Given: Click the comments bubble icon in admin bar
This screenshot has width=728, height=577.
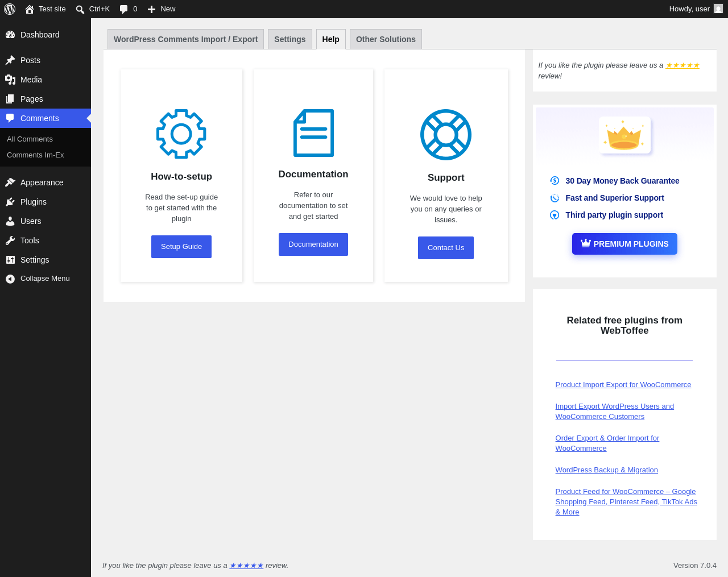Looking at the screenshot, I should click(124, 9).
